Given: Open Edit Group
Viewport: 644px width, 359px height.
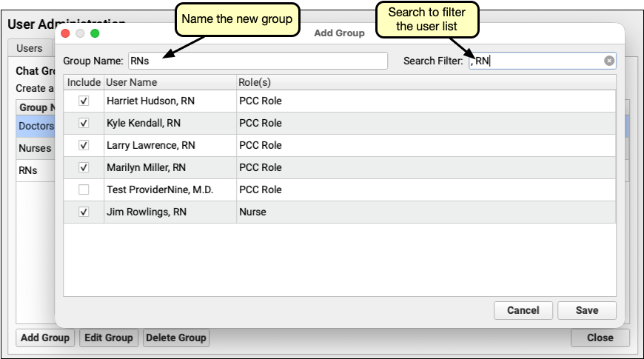Looking at the screenshot, I should pyautogui.click(x=109, y=338).
